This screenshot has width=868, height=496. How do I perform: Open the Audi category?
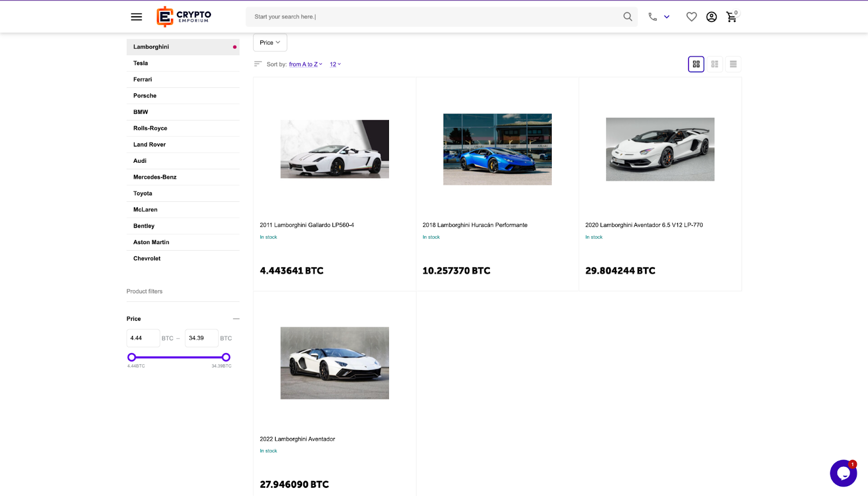coord(183,161)
